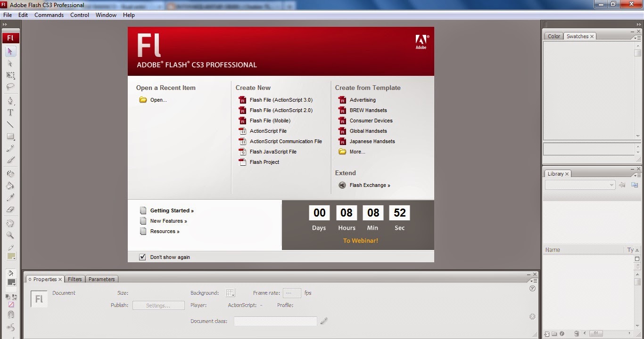Collapse the Properties panel with diamond arrow
This screenshot has height=339, width=644.
coord(30,279)
